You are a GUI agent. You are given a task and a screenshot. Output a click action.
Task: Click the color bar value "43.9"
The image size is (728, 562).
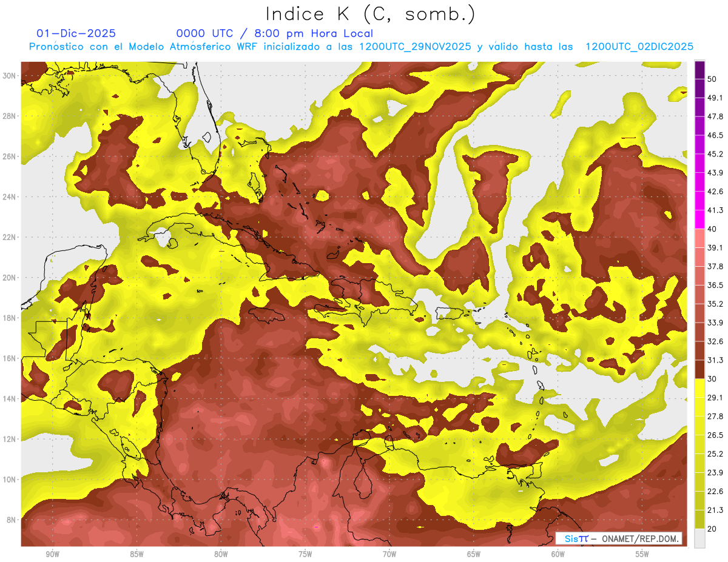[715, 173]
